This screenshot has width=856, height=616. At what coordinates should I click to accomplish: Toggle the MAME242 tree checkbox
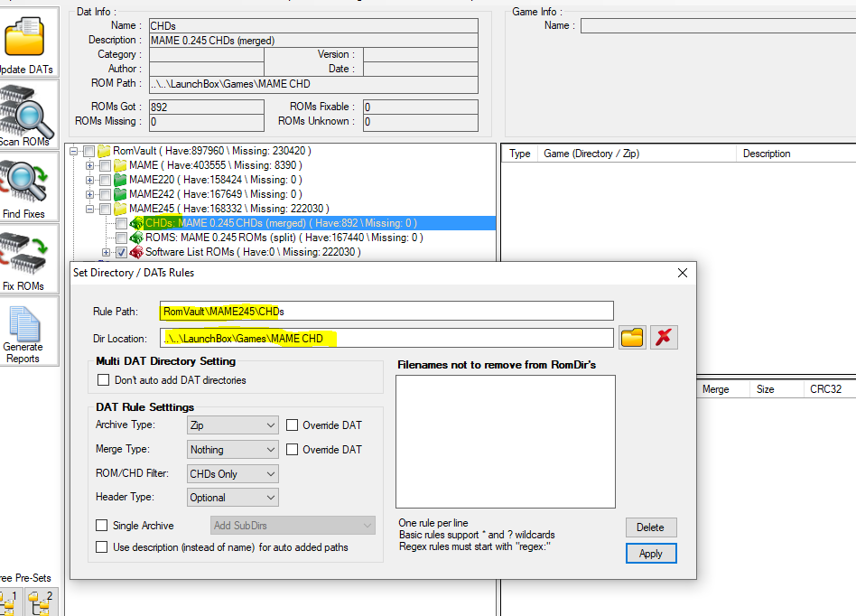click(x=106, y=194)
